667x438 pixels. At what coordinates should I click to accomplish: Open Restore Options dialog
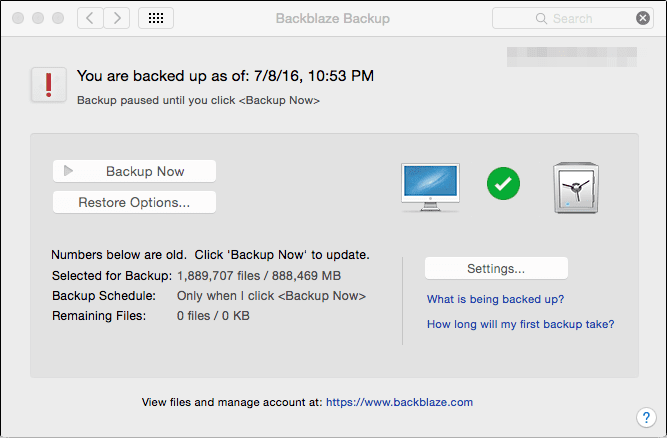(134, 202)
